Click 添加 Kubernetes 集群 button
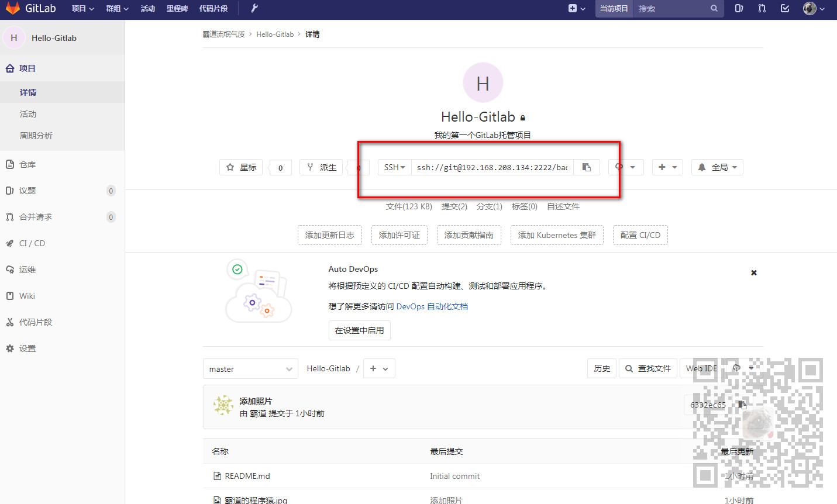Image resolution: width=837 pixels, height=504 pixels. [x=557, y=235]
